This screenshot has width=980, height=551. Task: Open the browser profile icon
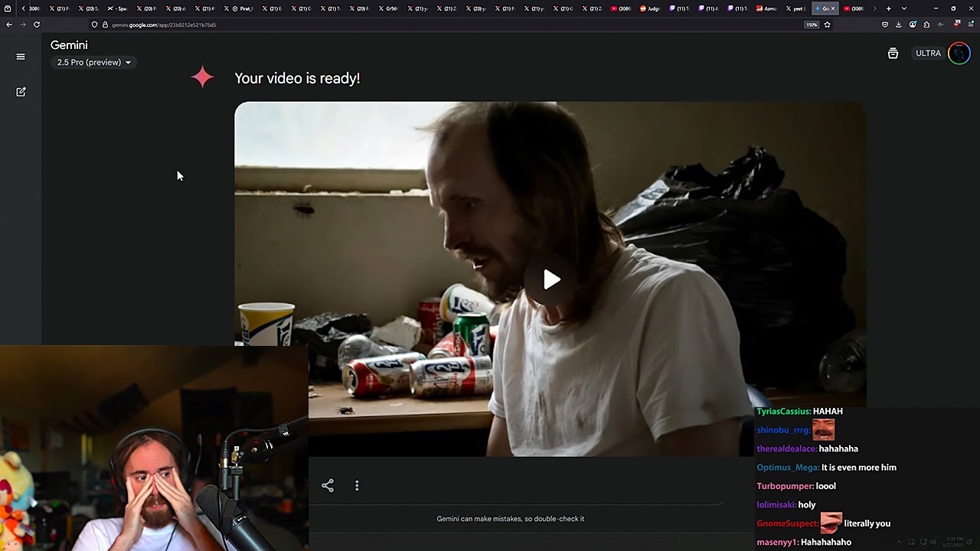pyautogui.click(x=913, y=24)
